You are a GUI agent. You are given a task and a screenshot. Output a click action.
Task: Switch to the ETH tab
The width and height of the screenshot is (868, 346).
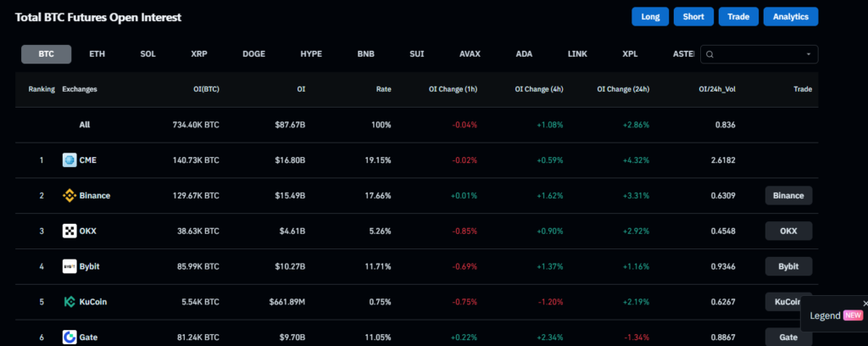[x=97, y=54]
